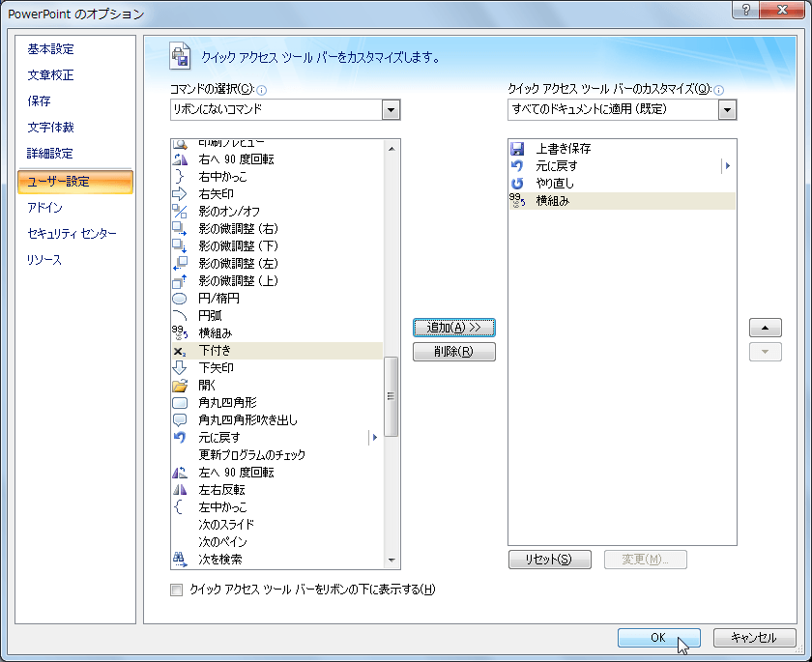Image resolution: width=812 pixels, height=662 pixels.
Task: Move selected item up with arrow button
Action: 766,328
